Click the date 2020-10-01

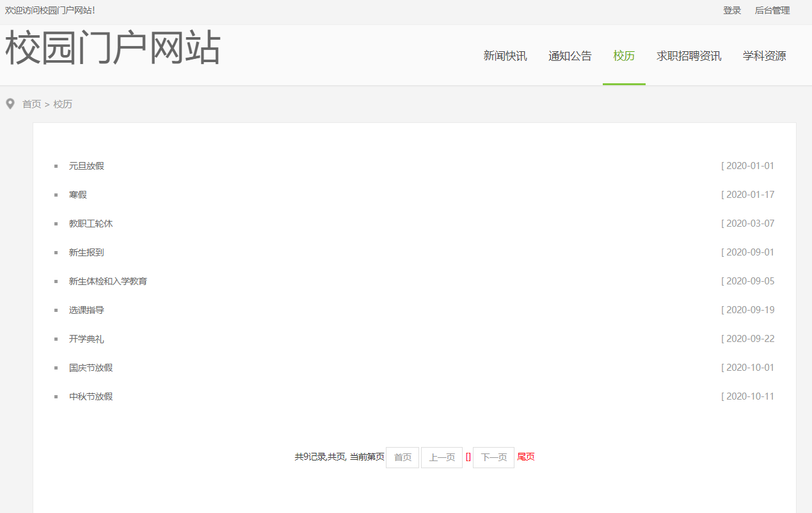[x=750, y=368]
